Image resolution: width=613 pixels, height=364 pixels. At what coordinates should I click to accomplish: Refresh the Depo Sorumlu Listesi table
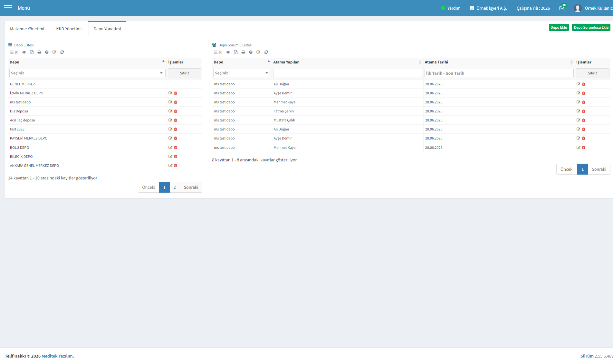point(266,52)
